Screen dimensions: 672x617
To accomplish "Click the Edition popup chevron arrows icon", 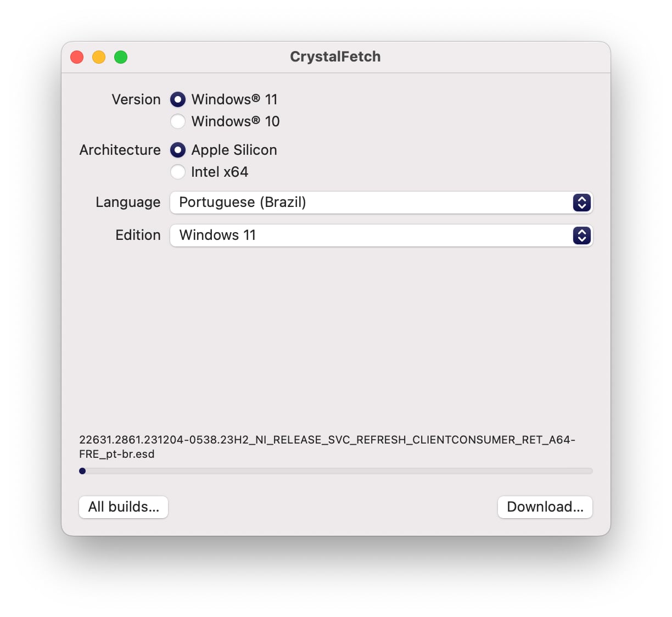I will click(x=581, y=235).
